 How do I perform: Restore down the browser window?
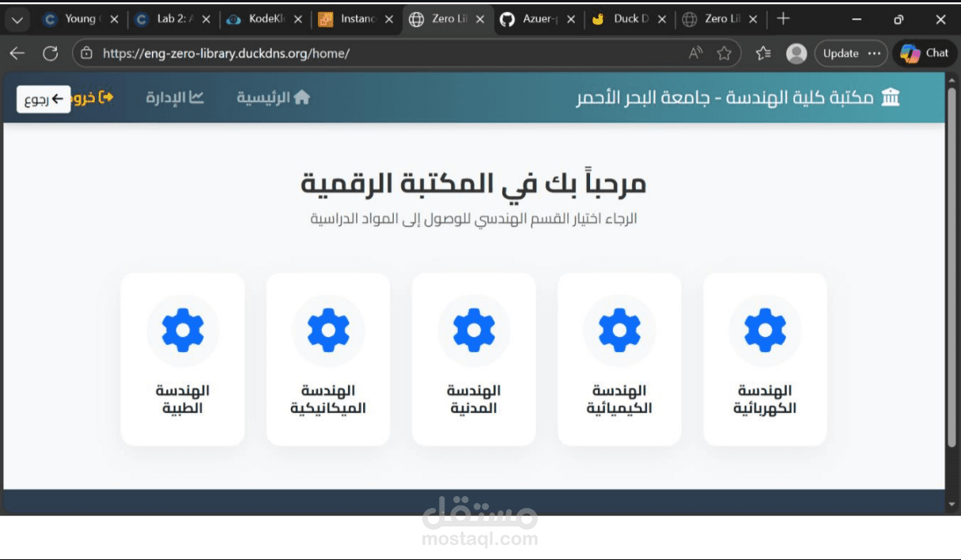pyautogui.click(x=899, y=19)
